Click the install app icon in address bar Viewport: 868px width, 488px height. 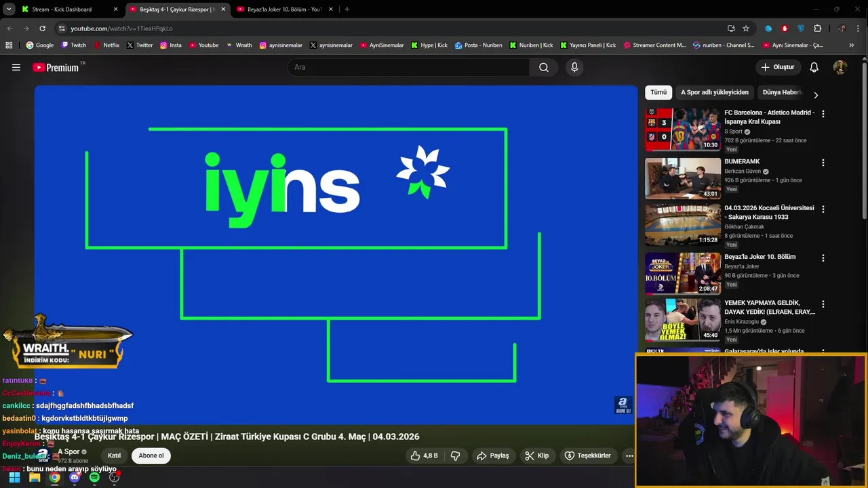(x=731, y=28)
